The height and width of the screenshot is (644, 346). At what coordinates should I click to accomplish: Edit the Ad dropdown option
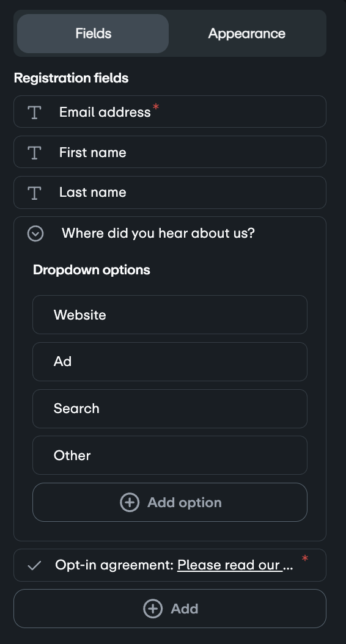(x=170, y=362)
